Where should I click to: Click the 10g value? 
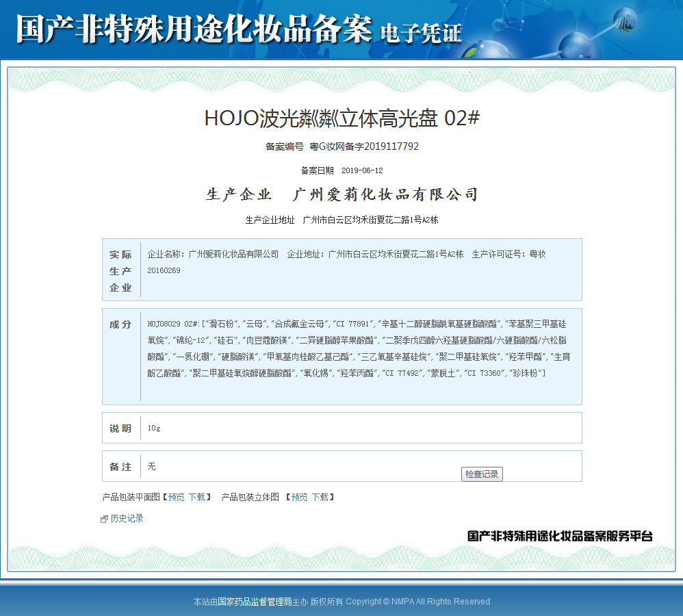154,428
